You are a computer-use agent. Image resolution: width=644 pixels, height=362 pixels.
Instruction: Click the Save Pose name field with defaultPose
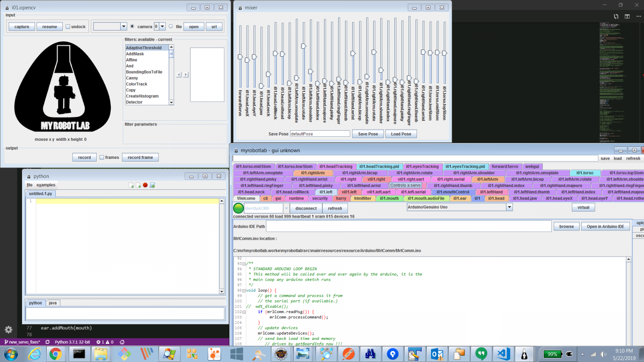click(320, 134)
